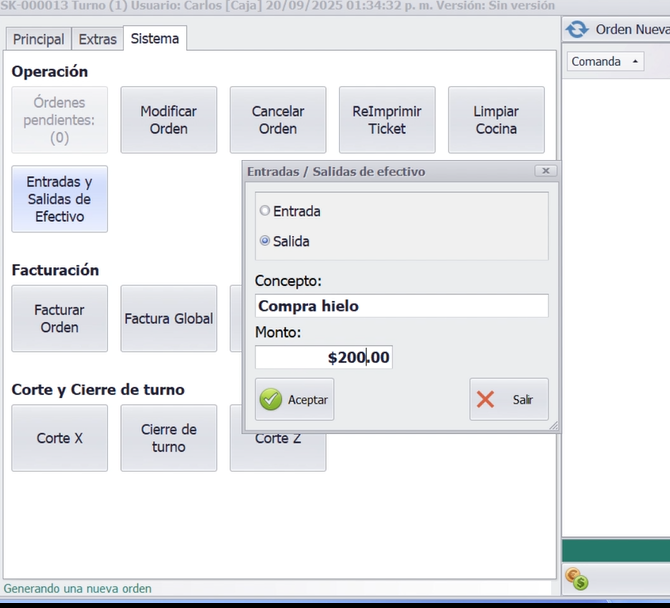Choose the Salida radio option

tap(265, 241)
